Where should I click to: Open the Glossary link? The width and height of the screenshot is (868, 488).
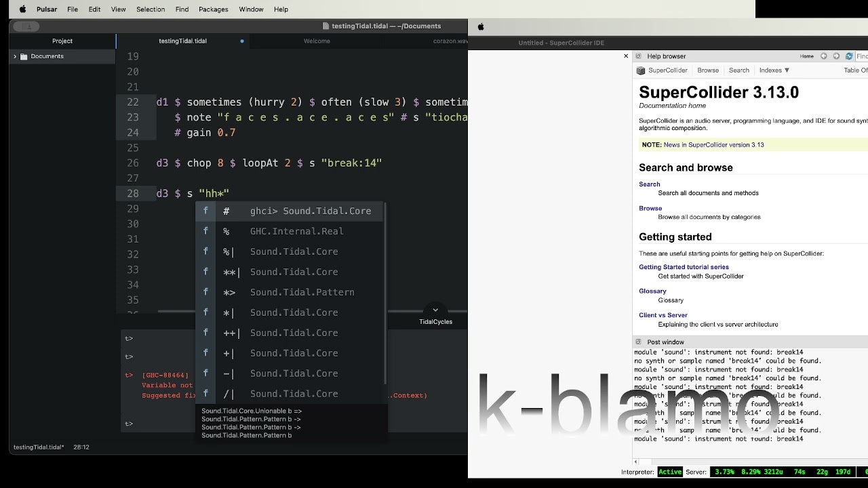tap(652, 291)
